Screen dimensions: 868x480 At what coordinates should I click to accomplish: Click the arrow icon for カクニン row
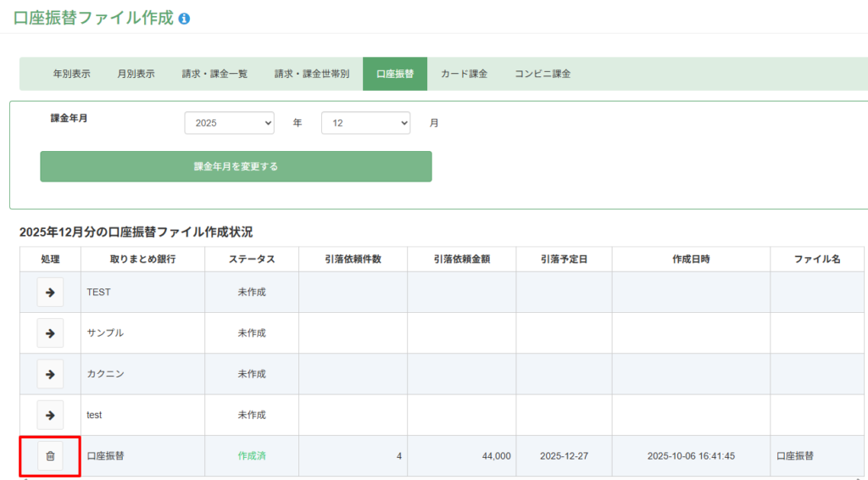50,374
